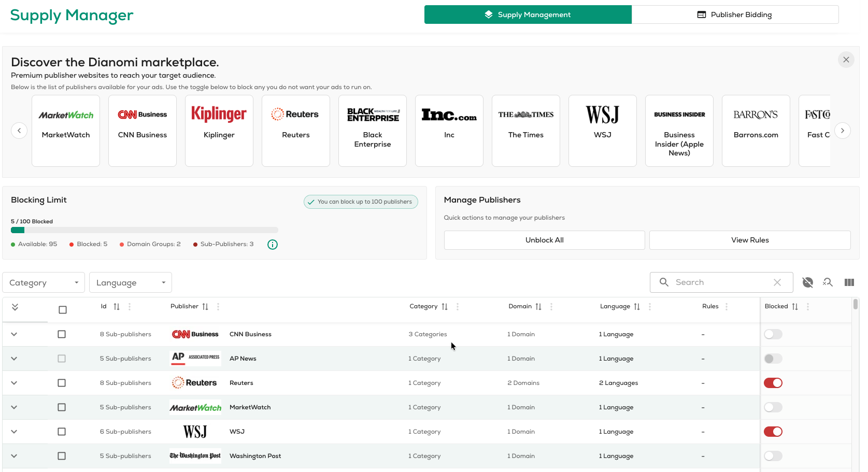
Task: Close the Dianomi marketplace banner
Action: pyautogui.click(x=846, y=60)
